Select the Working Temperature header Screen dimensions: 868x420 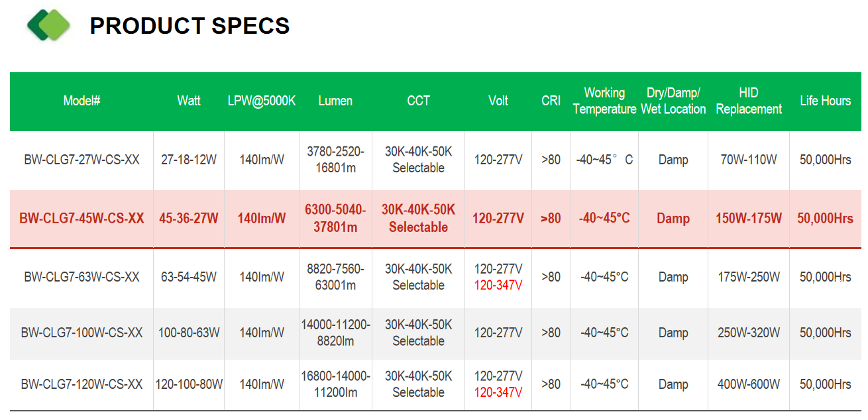click(604, 101)
